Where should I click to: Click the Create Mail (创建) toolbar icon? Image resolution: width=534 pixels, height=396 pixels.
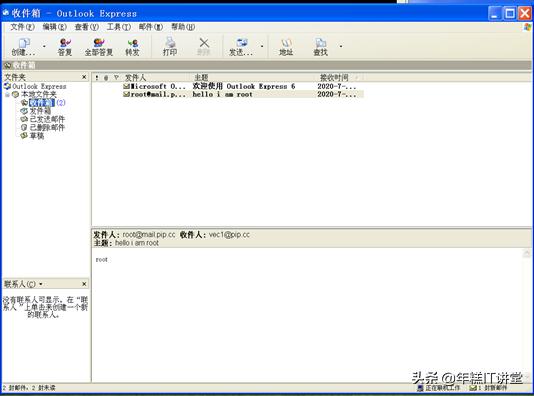click(24, 47)
